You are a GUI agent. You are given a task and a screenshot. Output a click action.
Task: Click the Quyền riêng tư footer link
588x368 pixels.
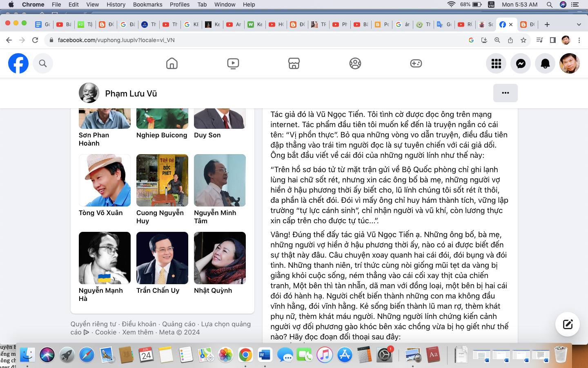(x=93, y=324)
